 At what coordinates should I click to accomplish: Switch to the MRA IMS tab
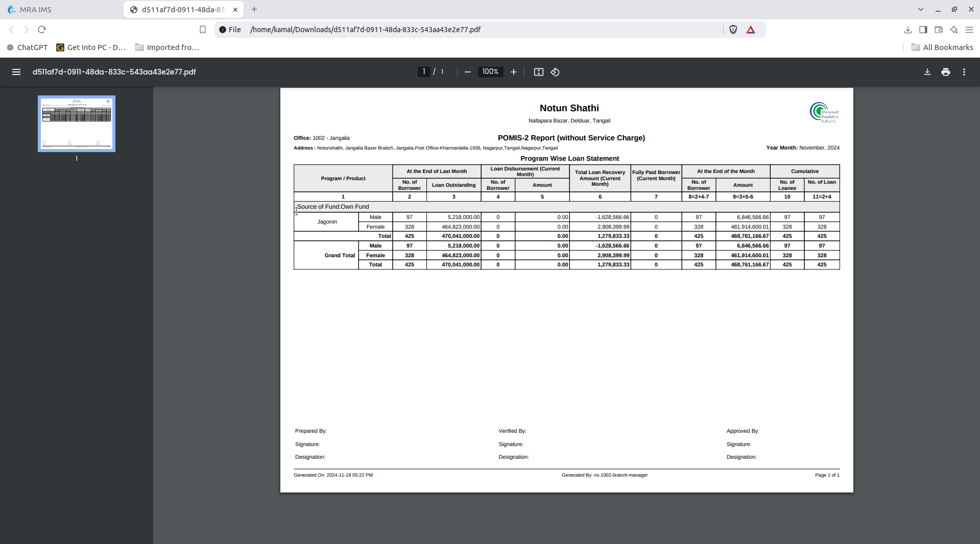tap(61, 10)
